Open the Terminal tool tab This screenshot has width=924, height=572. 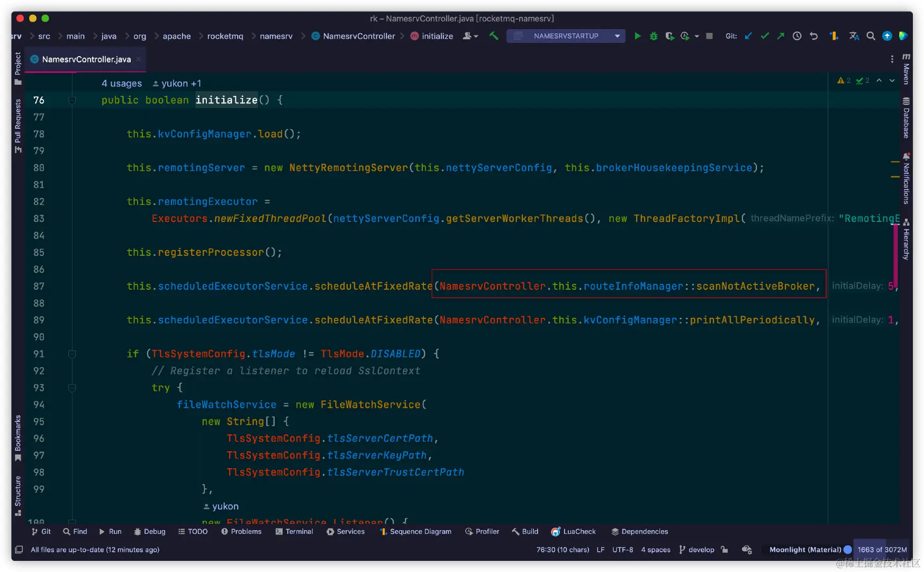(x=294, y=531)
